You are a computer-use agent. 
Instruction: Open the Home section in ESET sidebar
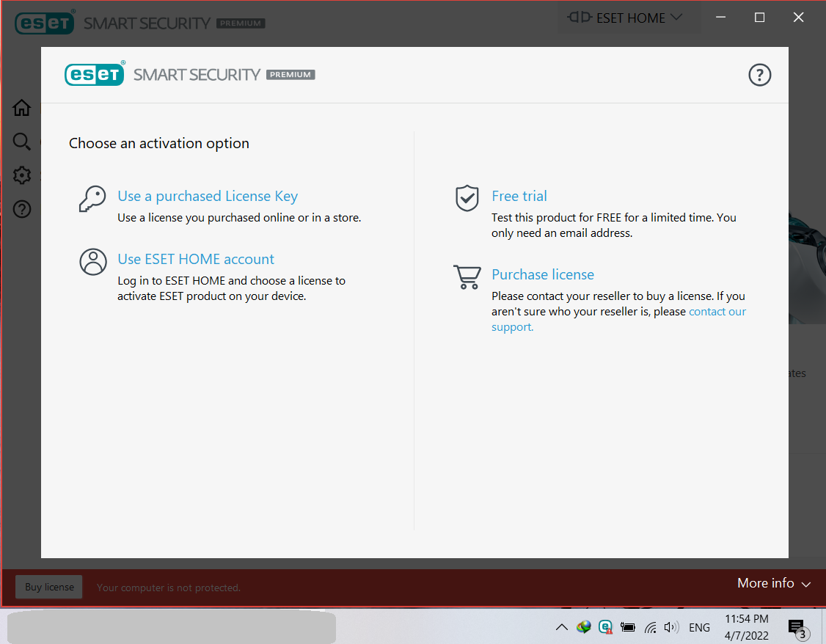(x=21, y=107)
